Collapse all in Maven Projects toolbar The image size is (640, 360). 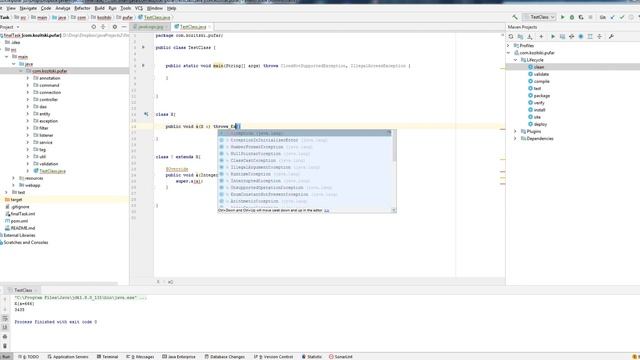(600, 36)
